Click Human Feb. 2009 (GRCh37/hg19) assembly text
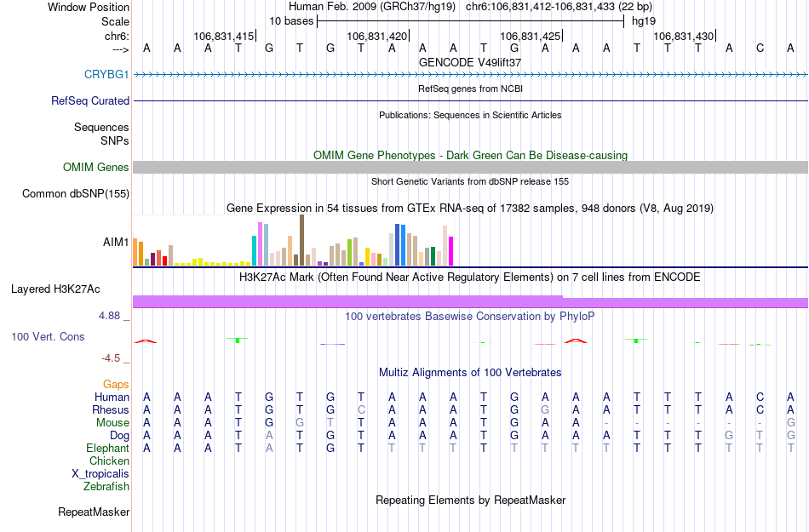The image size is (809, 532). click(372, 7)
